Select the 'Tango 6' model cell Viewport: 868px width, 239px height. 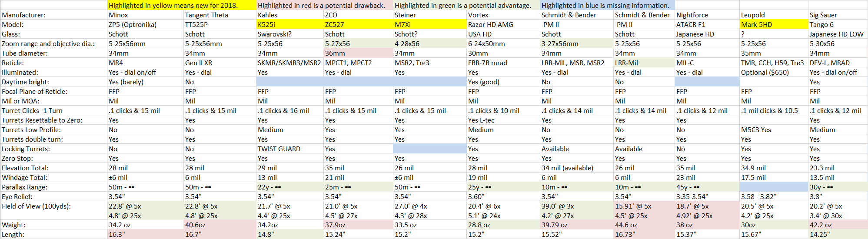click(838, 24)
